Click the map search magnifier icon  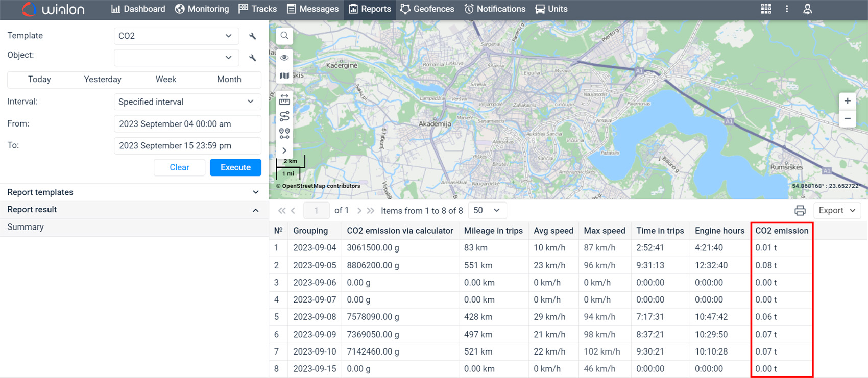coord(284,36)
